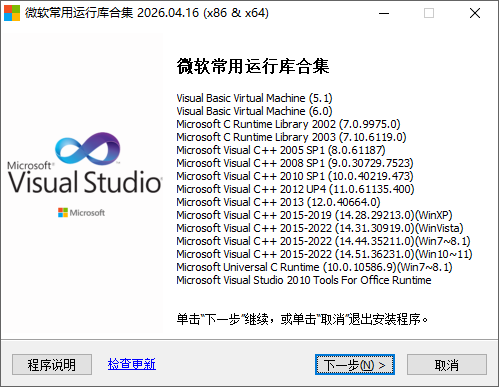Screen dimensions: 499x387
Task: Select text Visual Basic Virtual Machine (5.1)
Action: 254,98
